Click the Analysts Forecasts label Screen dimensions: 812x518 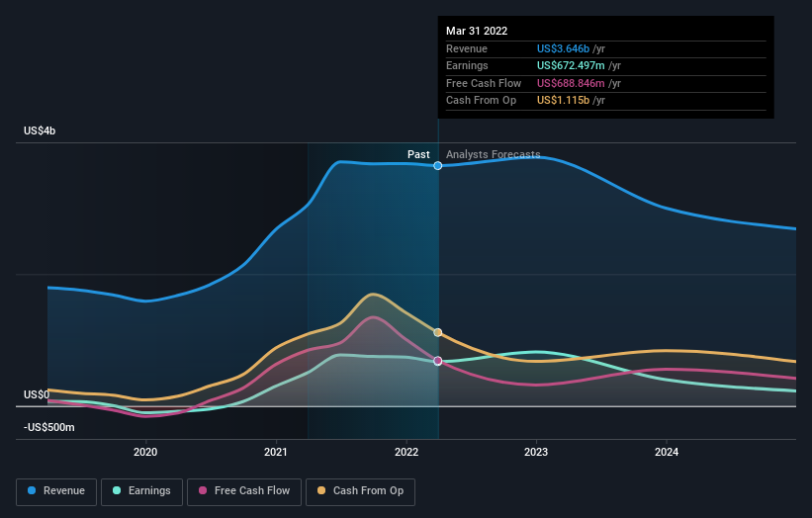[x=493, y=154]
